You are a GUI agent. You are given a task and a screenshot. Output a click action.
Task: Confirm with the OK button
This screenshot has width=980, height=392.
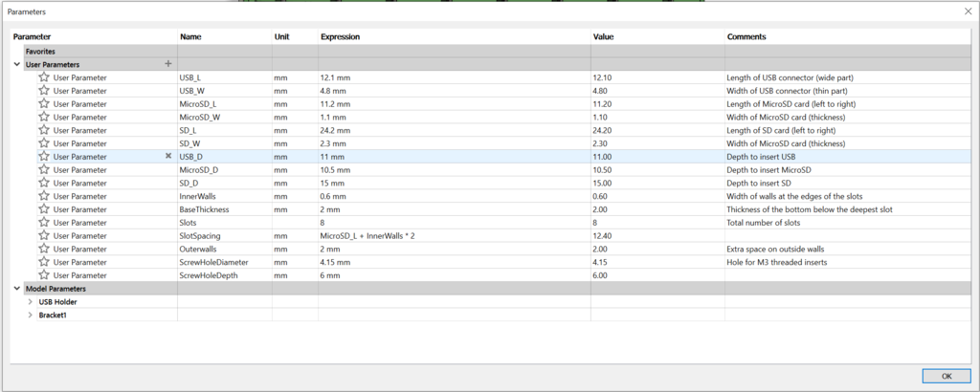pos(947,376)
